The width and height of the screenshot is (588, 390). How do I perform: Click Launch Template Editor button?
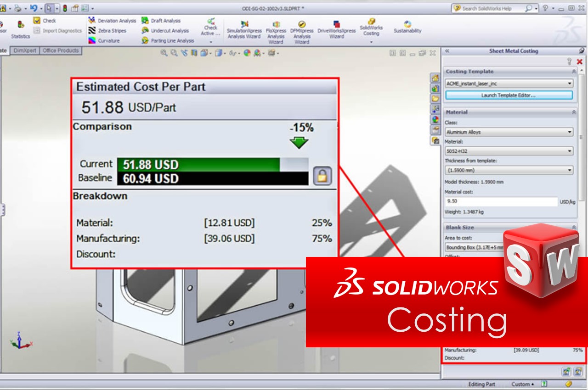point(509,95)
